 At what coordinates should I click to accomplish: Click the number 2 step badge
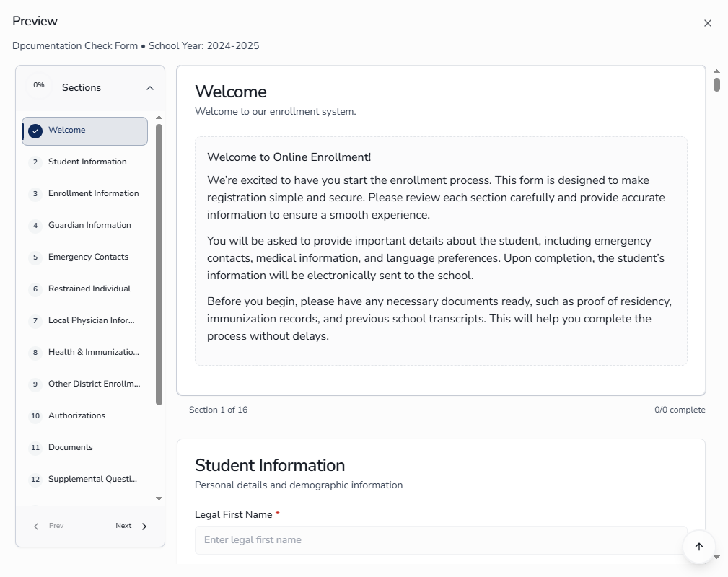click(35, 162)
